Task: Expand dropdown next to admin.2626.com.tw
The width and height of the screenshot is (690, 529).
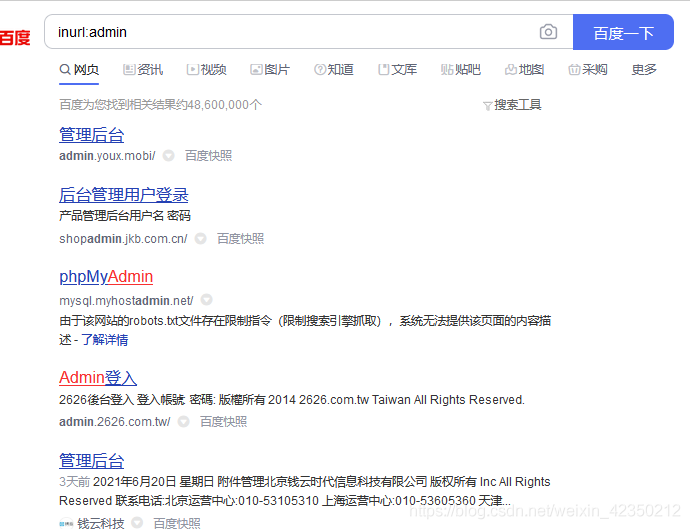Action: click(184, 421)
